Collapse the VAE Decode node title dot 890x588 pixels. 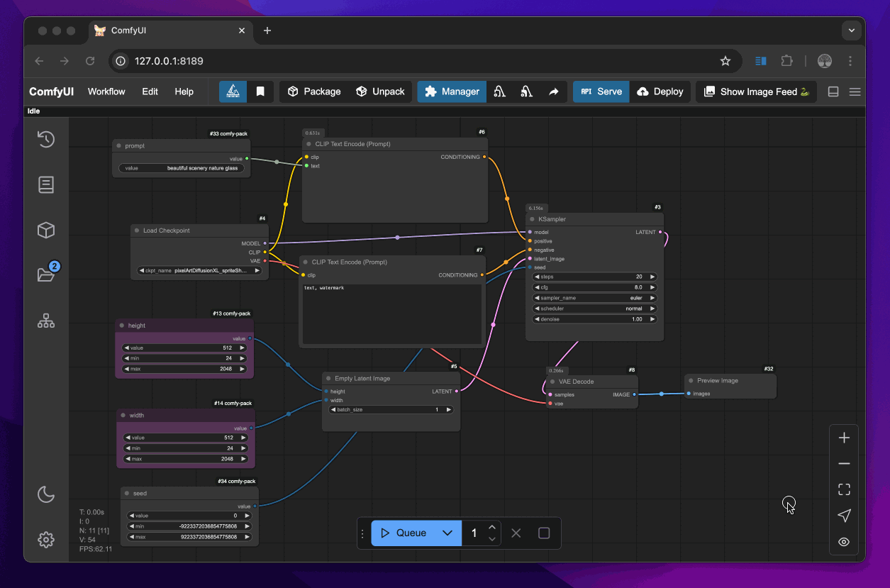tap(552, 382)
